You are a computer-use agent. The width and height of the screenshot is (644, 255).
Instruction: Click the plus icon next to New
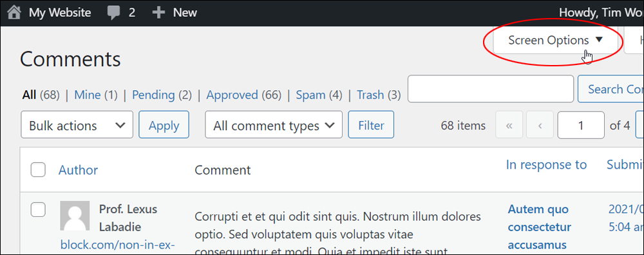[x=158, y=13]
